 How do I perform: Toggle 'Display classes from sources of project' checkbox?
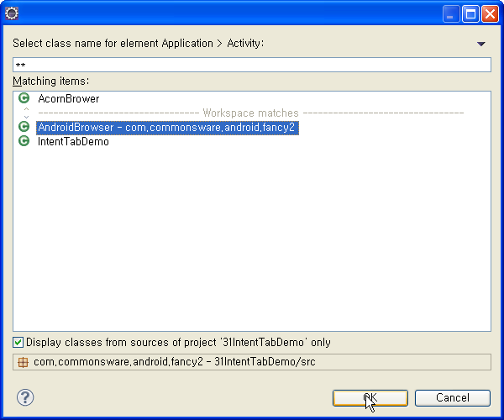[18, 342]
